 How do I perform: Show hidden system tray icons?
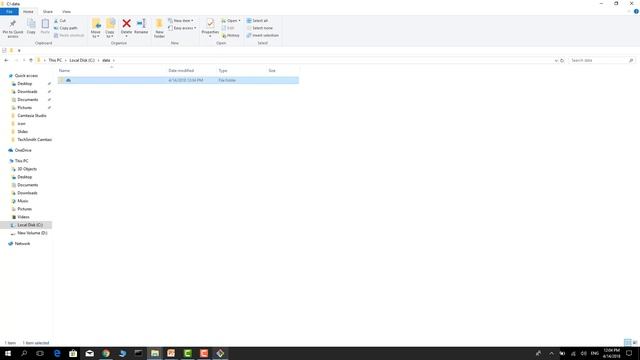point(551,353)
